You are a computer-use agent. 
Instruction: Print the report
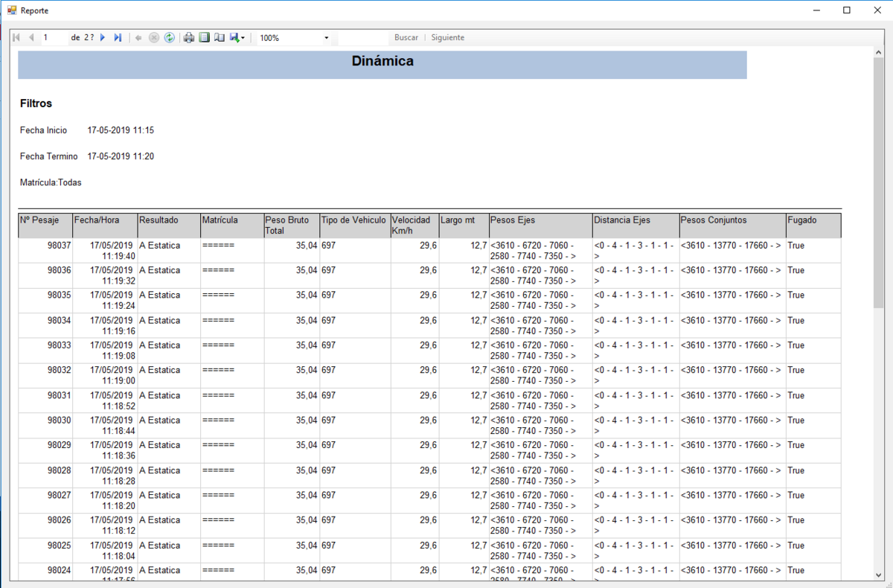point(189,37)
